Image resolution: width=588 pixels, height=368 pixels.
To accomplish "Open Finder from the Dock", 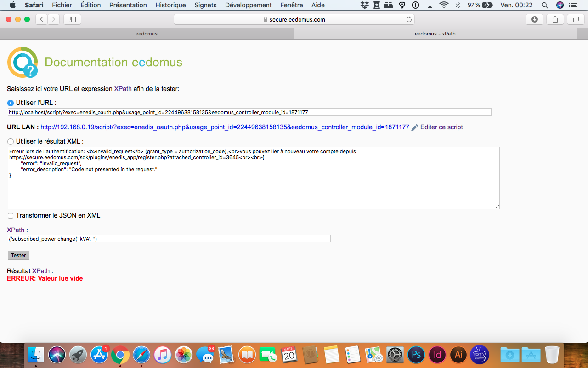I will [x=36, y=355].
